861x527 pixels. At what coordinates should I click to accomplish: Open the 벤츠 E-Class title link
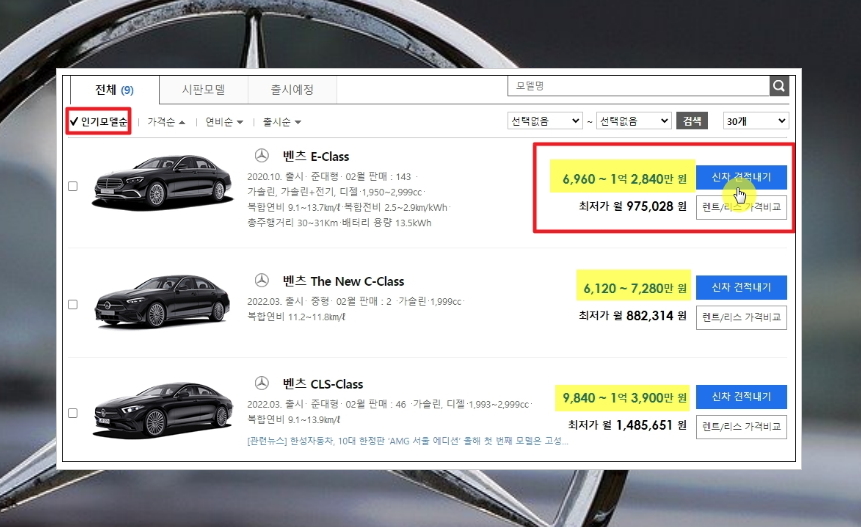coord(316,156)
